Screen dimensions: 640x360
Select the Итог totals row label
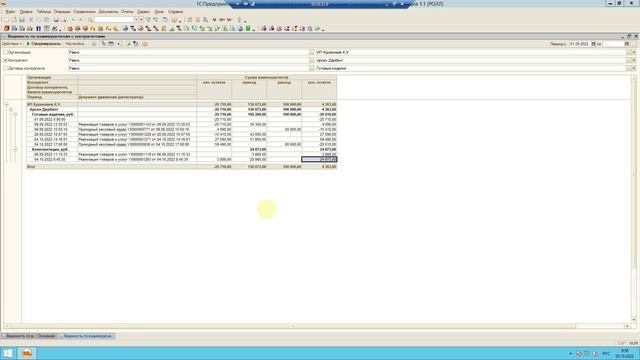tap(31, 167)
